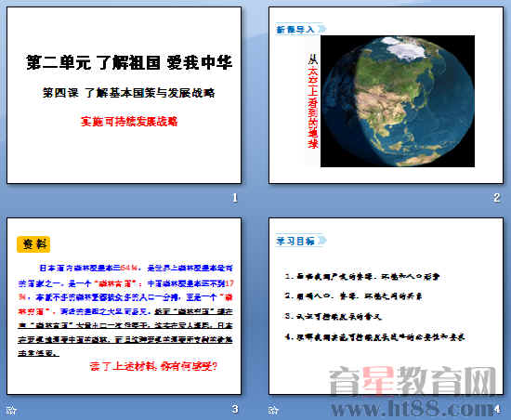Screen dimensions: 511x420
Task: Click the animation star icon under slide 3
Action: coord(11,410)
